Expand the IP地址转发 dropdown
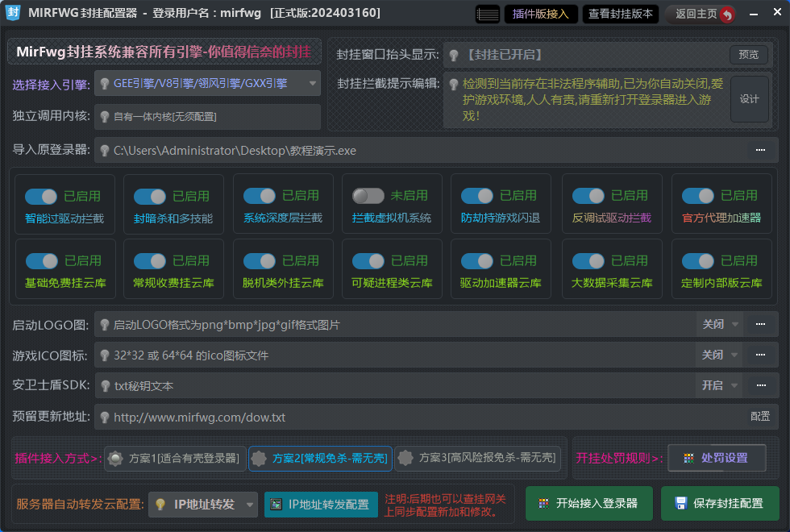 (x=249, y=505)
